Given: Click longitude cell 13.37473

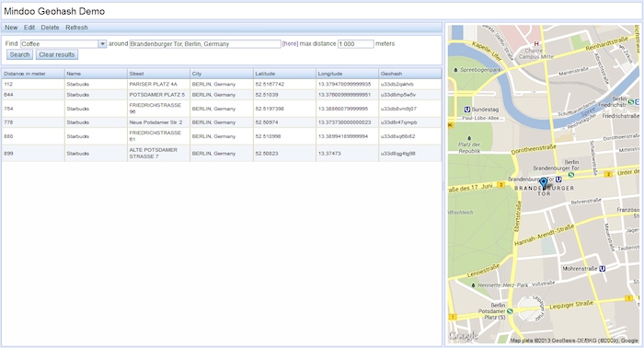Looking at the screenshot, I should [x=329, y=153].
